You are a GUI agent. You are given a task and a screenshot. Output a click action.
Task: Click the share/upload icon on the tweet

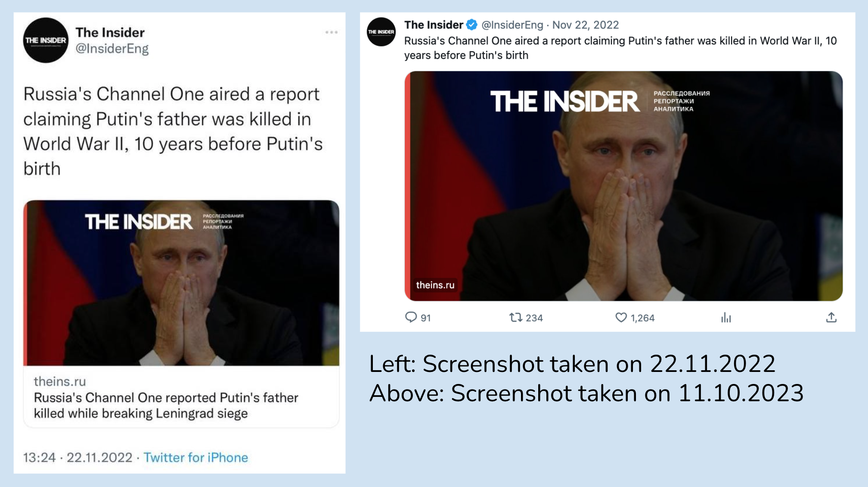[x=831, y=318]
